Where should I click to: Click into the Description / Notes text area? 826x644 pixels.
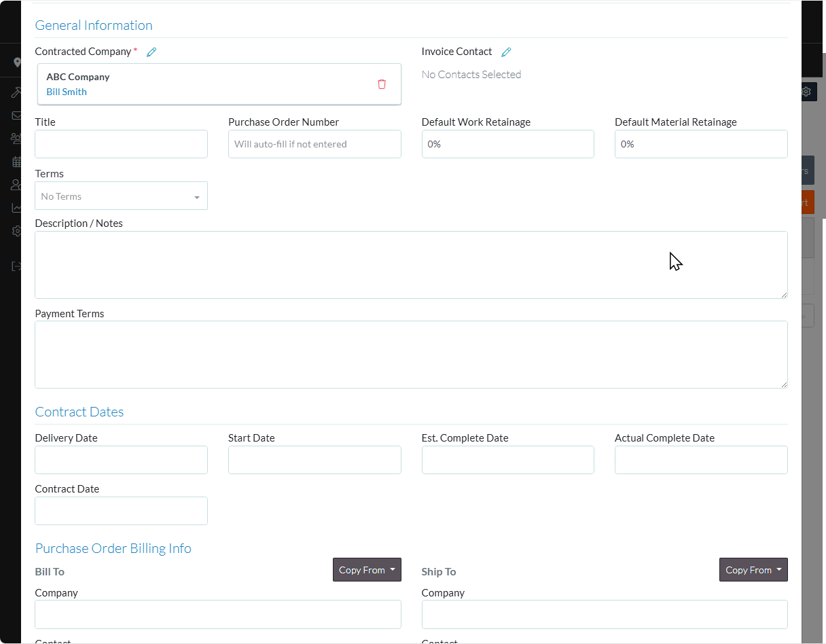pyautogui.click(x=411, y=265)
